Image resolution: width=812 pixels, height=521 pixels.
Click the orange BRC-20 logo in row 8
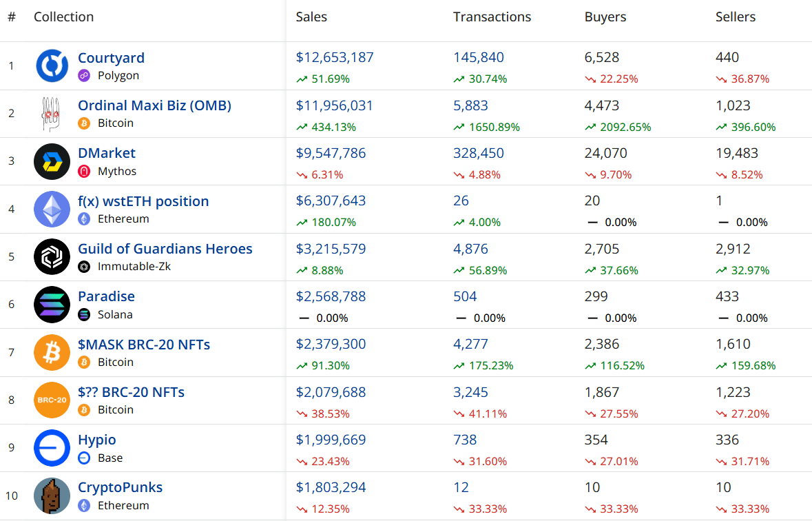click(x=52, y=400)
